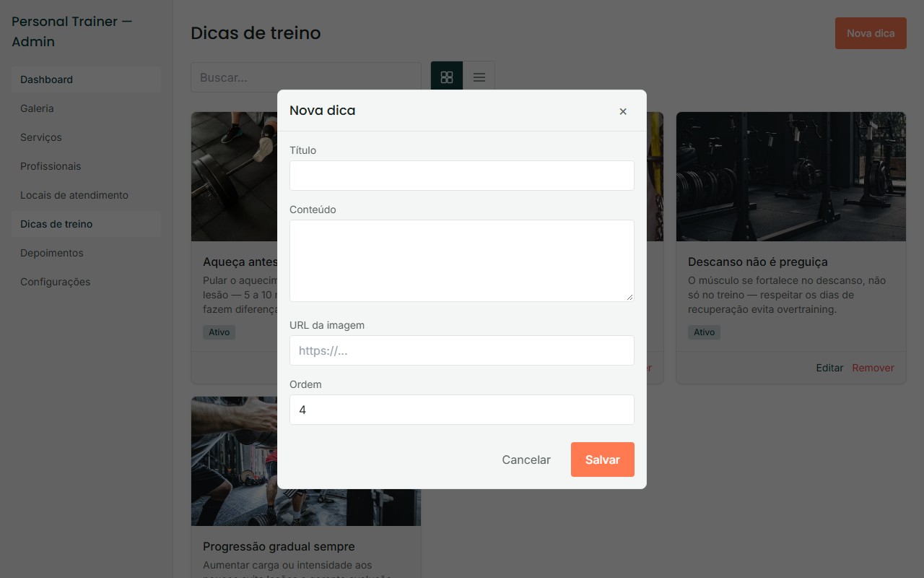Open Locais de atendimento page

tap(86, 195)
